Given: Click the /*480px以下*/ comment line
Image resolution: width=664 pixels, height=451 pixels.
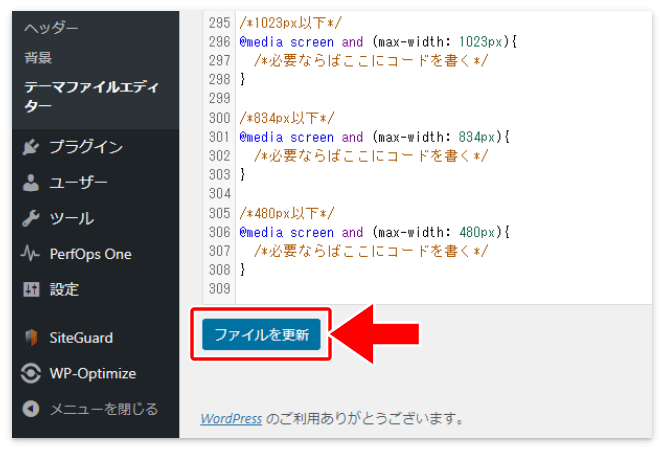Looking at the screenshot, I should click(x=287, y=213).
